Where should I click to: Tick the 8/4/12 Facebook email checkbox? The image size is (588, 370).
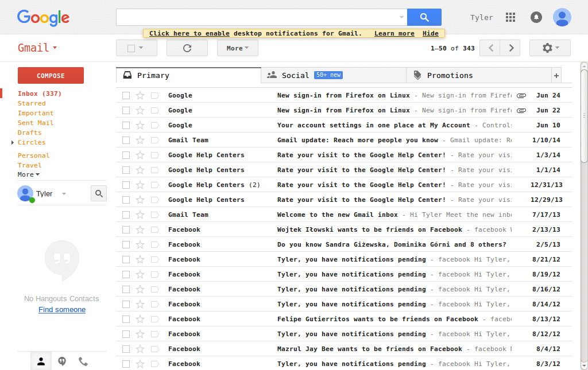[x=126, y=349]
